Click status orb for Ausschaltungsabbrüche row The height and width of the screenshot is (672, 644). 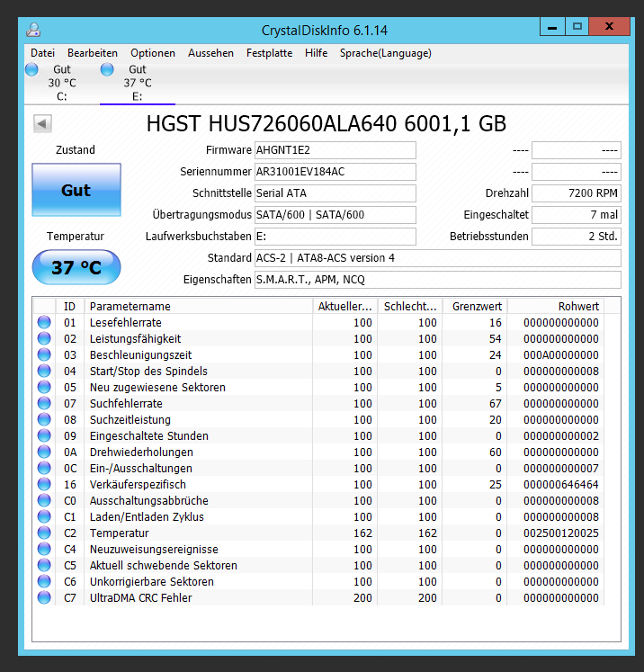point(44,500)
